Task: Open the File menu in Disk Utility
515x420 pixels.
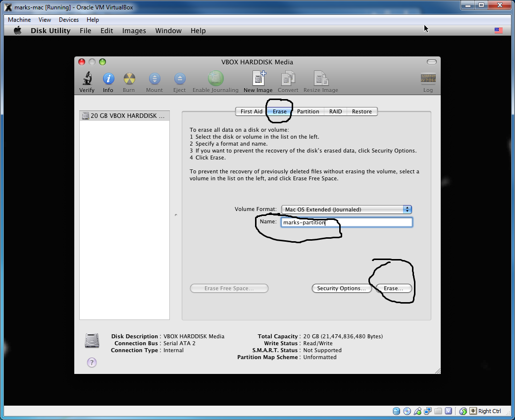Action: 85,31
